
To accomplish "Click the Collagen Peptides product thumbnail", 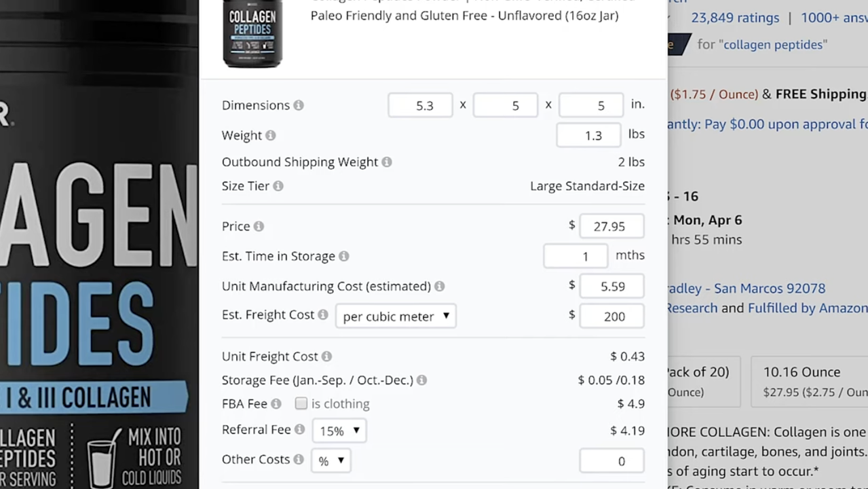I will 252,34.
